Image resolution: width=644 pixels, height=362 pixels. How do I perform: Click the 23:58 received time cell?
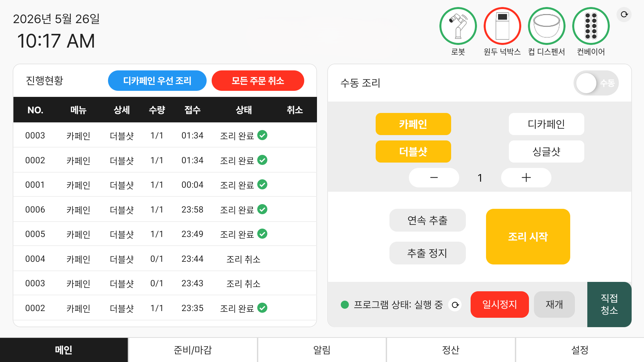(x=193, y=209)
